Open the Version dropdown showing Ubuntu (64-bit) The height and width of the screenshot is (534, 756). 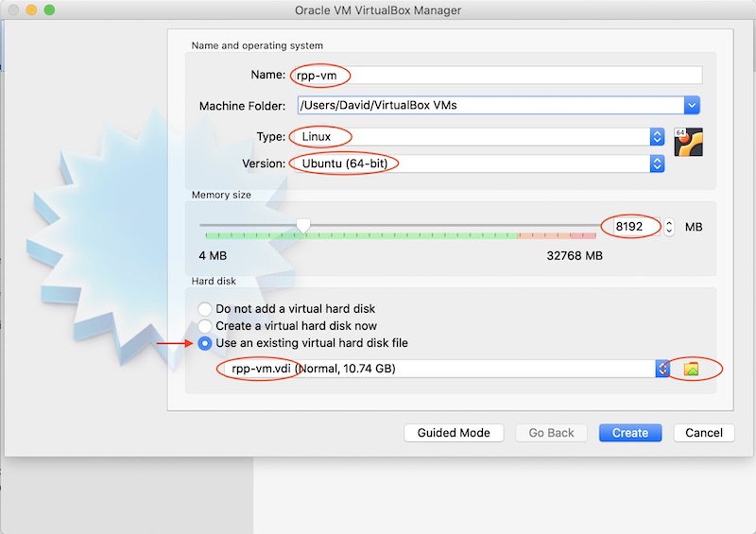pos(479,164)
